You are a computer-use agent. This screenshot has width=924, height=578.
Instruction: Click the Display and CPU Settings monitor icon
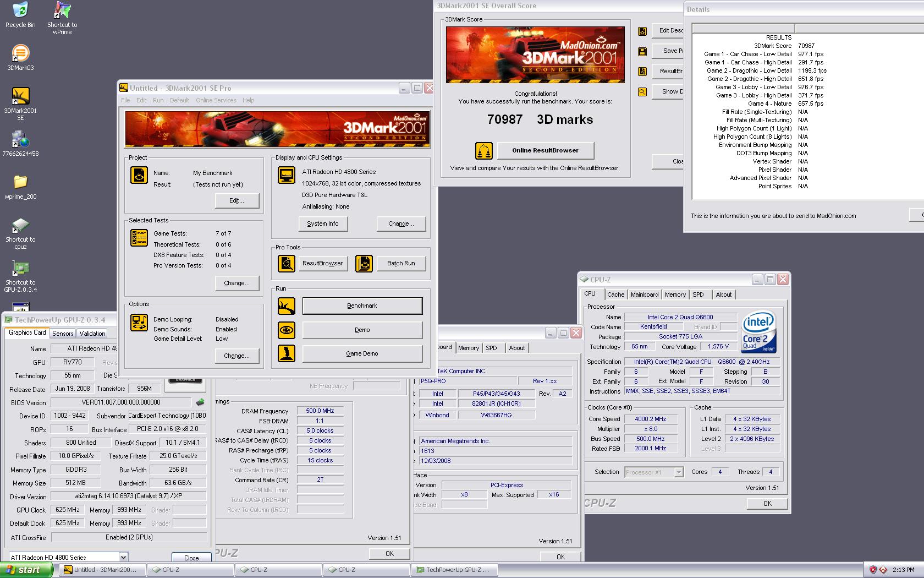coord(286,175)
